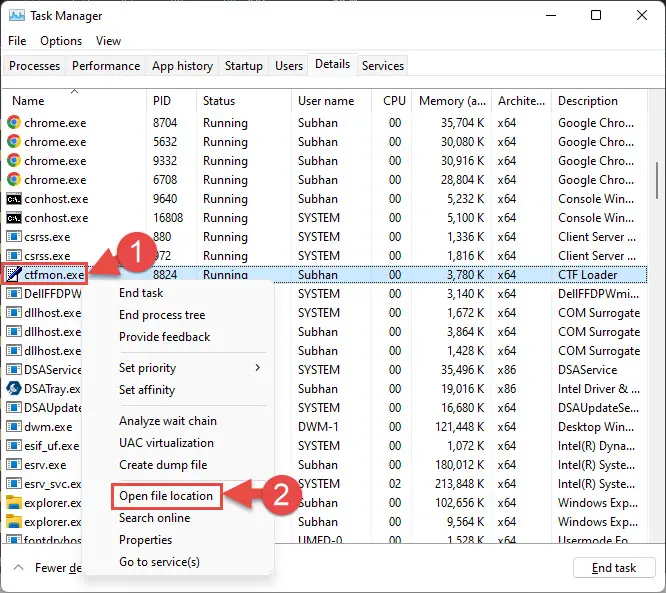This screenshot has height=593, width=666.
Task: Sort by the Name column header
Action: 74,101
